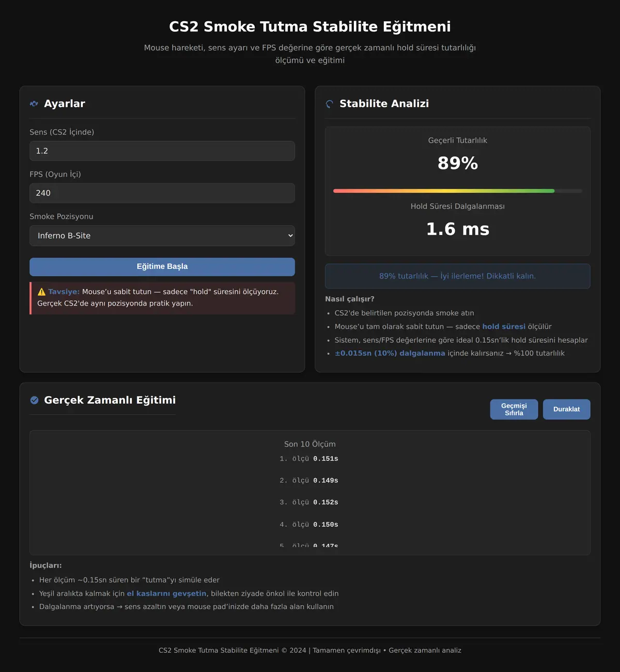
Task: Click the 1.6 ms fluctuation value
Action: pos(458,229)
